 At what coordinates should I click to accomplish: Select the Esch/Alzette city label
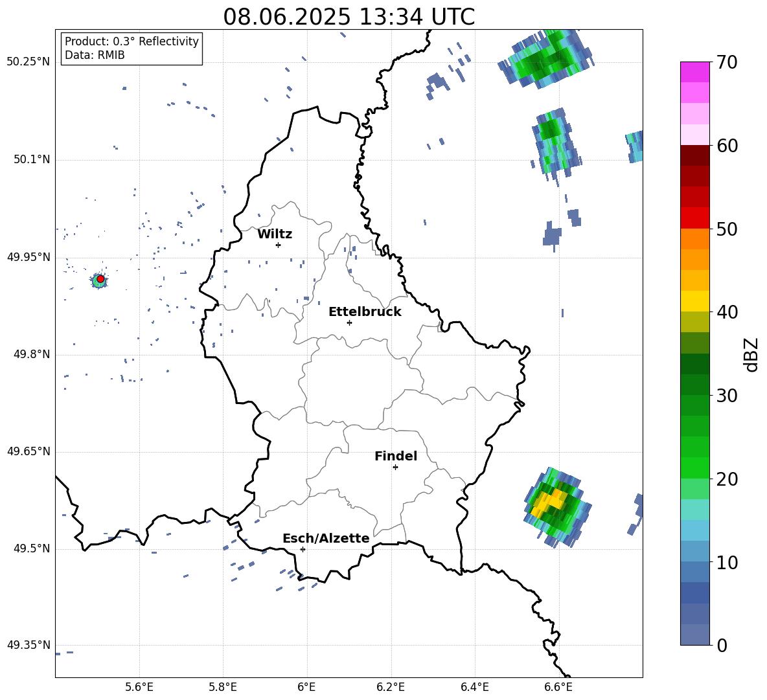click(x=326, y=538)
